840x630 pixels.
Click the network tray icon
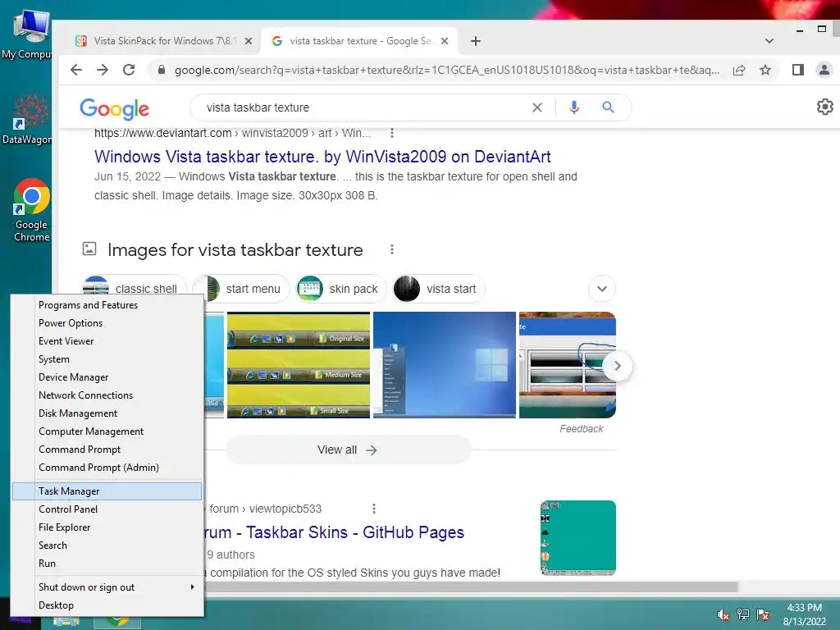click(743, 614)
